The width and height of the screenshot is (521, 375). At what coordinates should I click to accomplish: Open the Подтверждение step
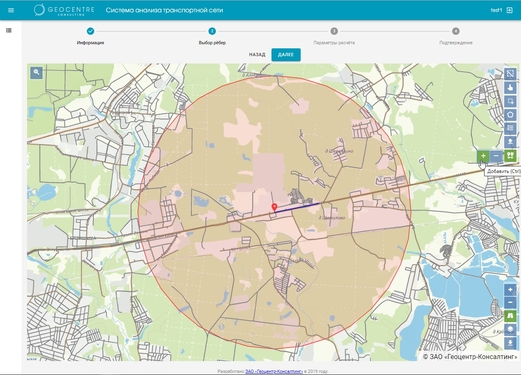[456, 36]
